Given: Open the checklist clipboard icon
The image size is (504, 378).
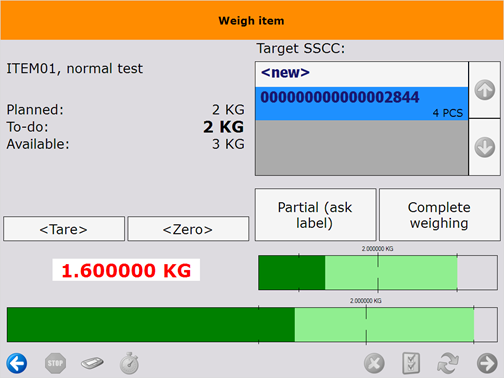Looking at the screenshot, I should tap(411, 363).
